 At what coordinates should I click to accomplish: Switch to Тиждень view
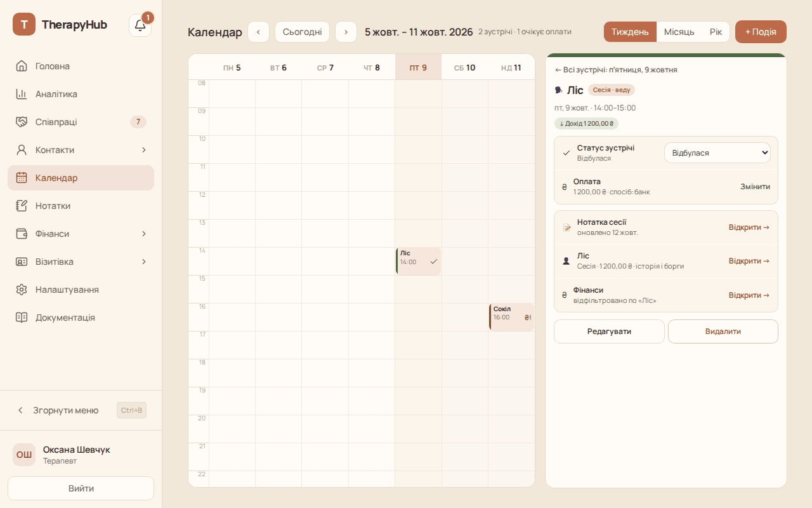pyautogui.click(x=630, y=32)
